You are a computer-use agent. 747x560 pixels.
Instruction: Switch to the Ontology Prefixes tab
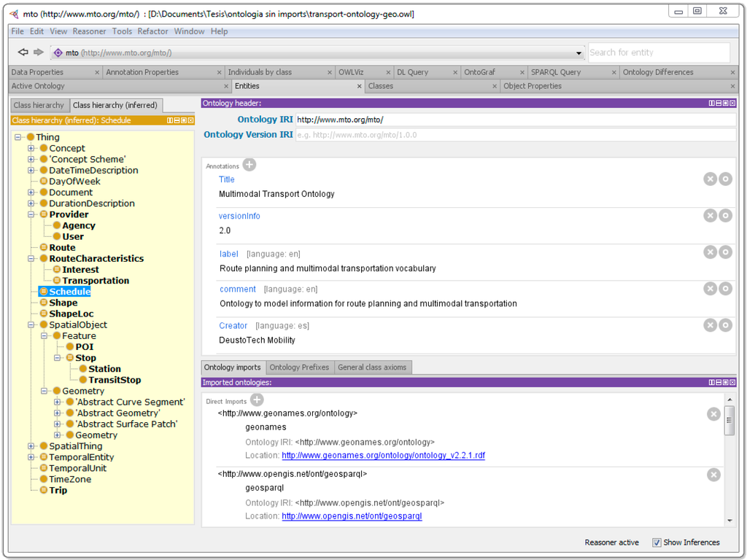tap(299, 367)
